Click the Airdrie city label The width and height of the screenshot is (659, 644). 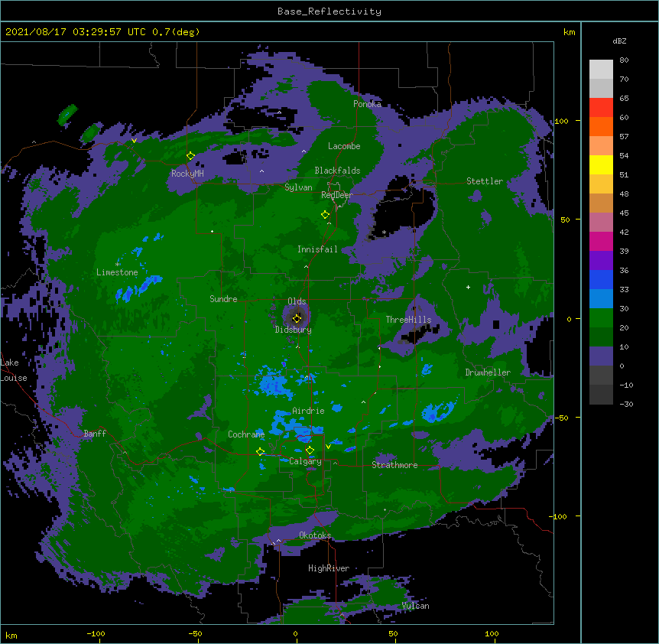pyautogui.click(x=308, y=411)
